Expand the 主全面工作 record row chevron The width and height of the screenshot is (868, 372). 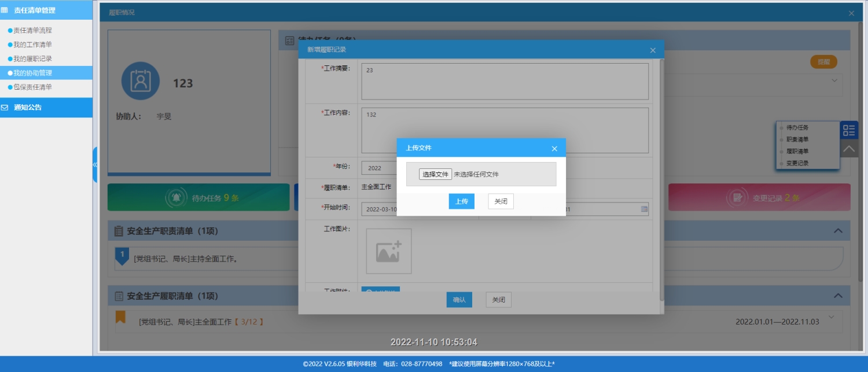(x=832, y=317)
